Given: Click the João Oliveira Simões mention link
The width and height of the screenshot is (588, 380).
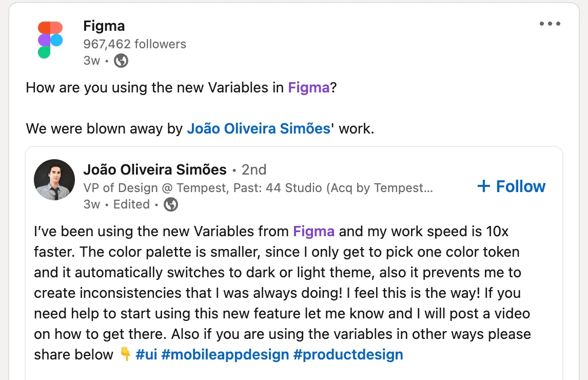Looking at the screenshot, I should pyautogui.click(x=259, y=128).
